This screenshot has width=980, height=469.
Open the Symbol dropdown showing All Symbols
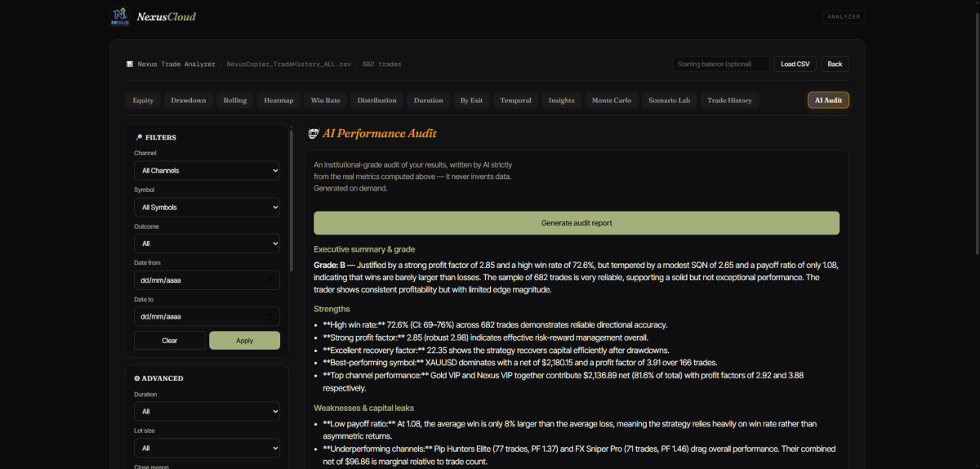tap(207, 207)
